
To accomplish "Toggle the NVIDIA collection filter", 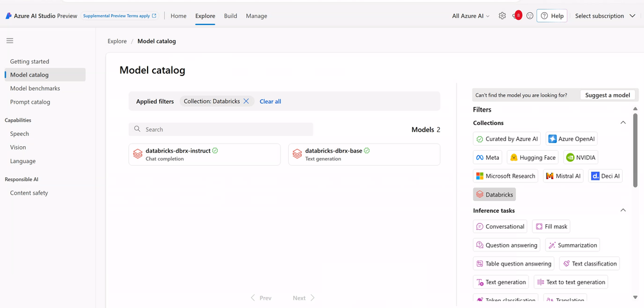I will point(581,158).
